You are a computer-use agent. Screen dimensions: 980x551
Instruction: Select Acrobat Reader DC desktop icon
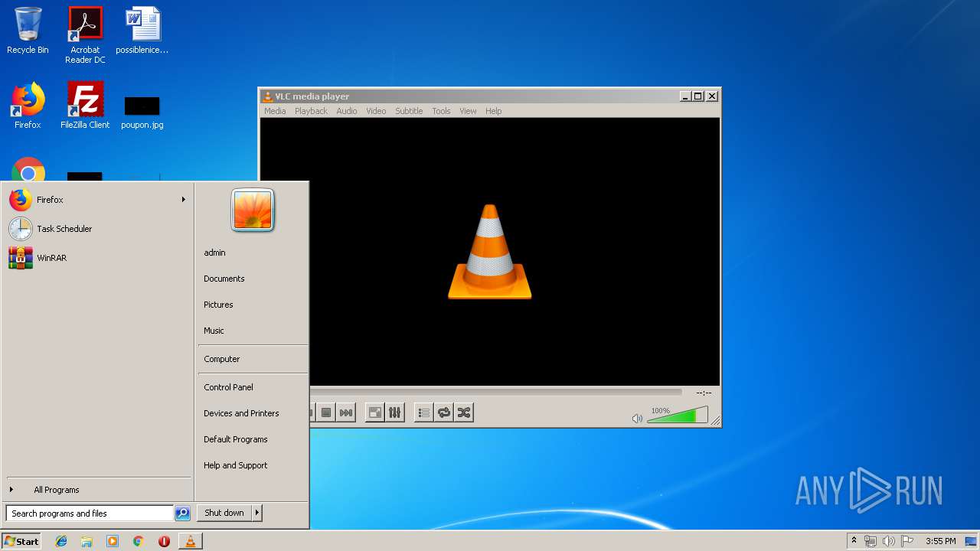click(85, 35)
